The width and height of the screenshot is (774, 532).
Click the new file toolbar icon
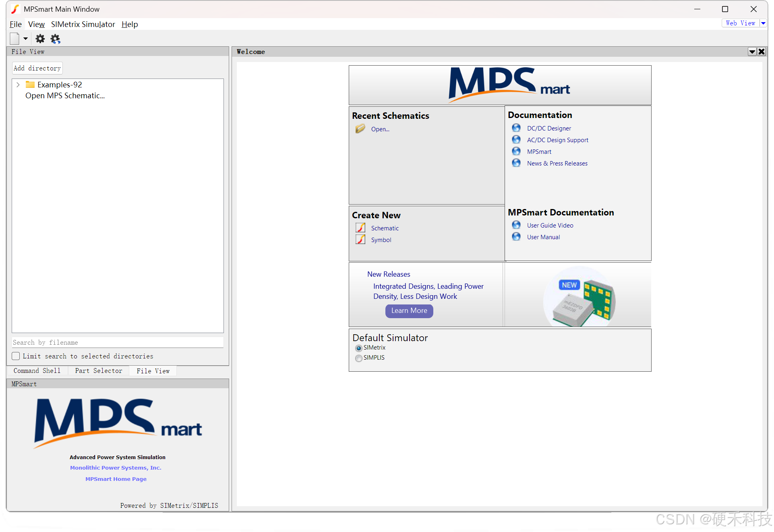click(15, 39)
